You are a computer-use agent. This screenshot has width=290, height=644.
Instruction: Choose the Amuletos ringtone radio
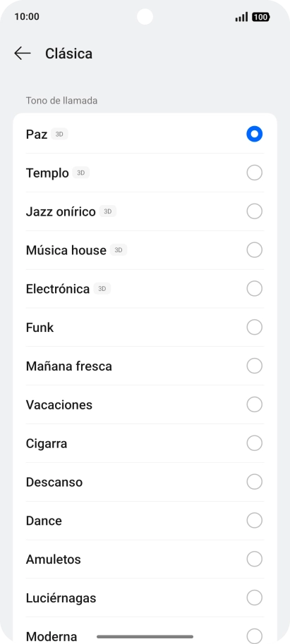pyautogui.click(x=254, y=559)
